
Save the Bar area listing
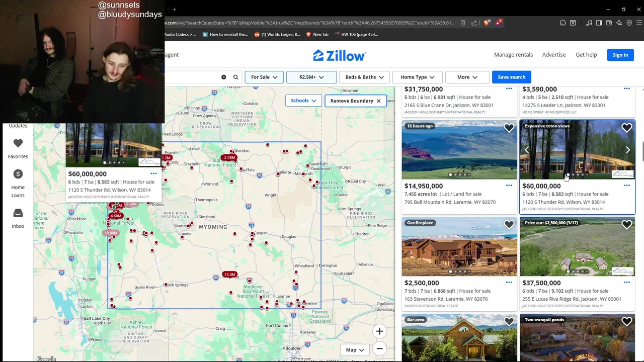point(509,322)
